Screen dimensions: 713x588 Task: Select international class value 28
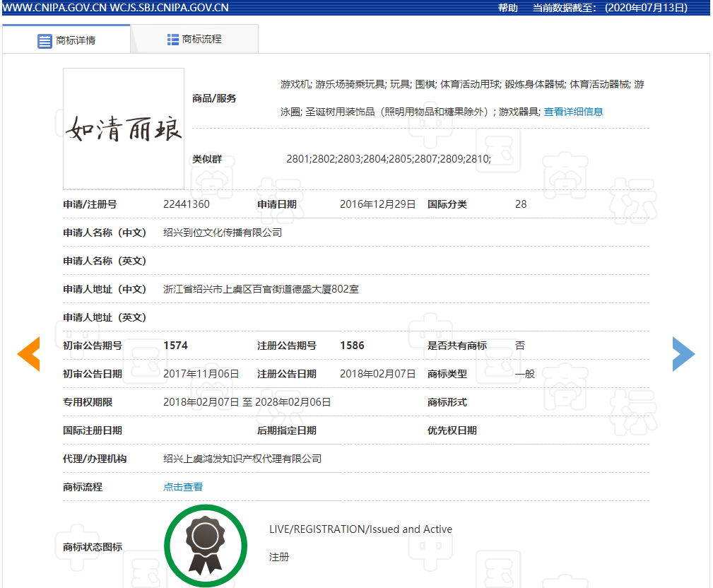[x=521, y=204]
